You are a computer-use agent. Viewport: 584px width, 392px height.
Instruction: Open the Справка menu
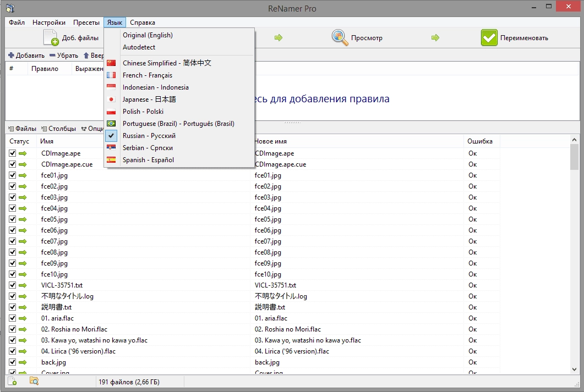pos(142,23)
